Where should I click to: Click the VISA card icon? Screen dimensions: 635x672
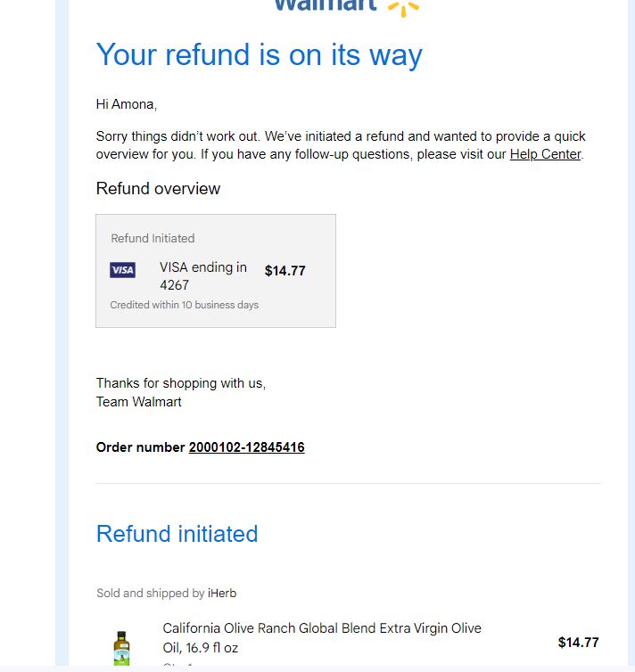pyautogui.click(x=122, y=270)
